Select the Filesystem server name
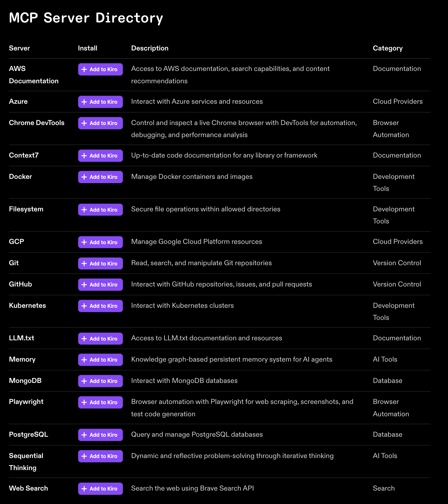The width and height of the screenshot is (448, 504). 26,209
